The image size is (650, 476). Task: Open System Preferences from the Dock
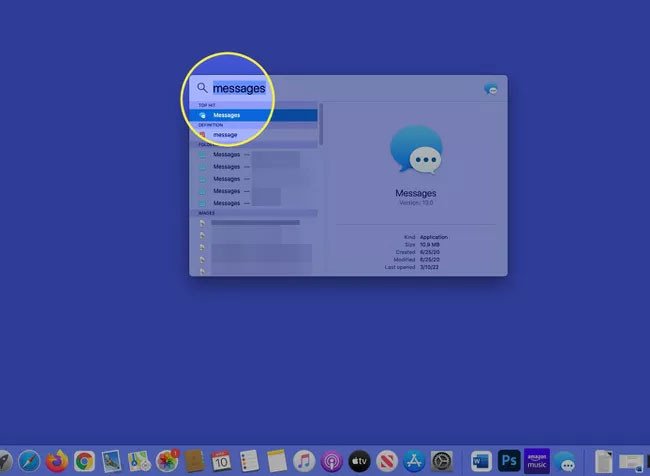(x=442, y=461)
